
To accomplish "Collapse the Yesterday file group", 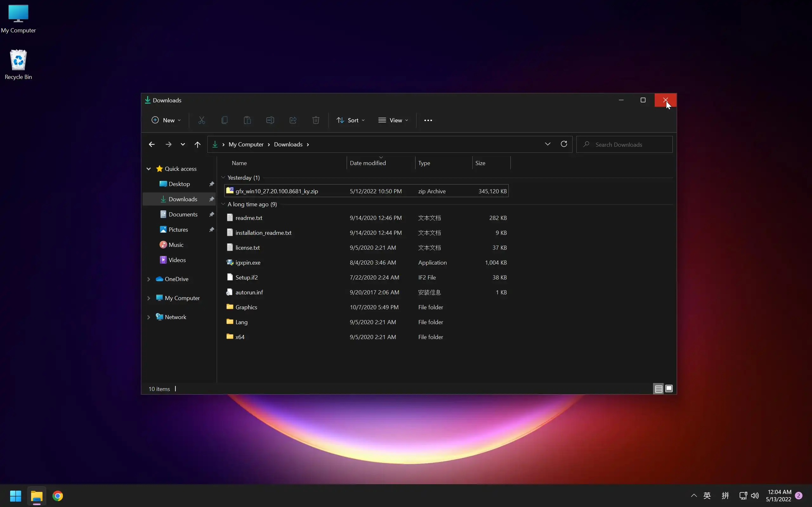I will pyautogui.click(x=223, y=177).
